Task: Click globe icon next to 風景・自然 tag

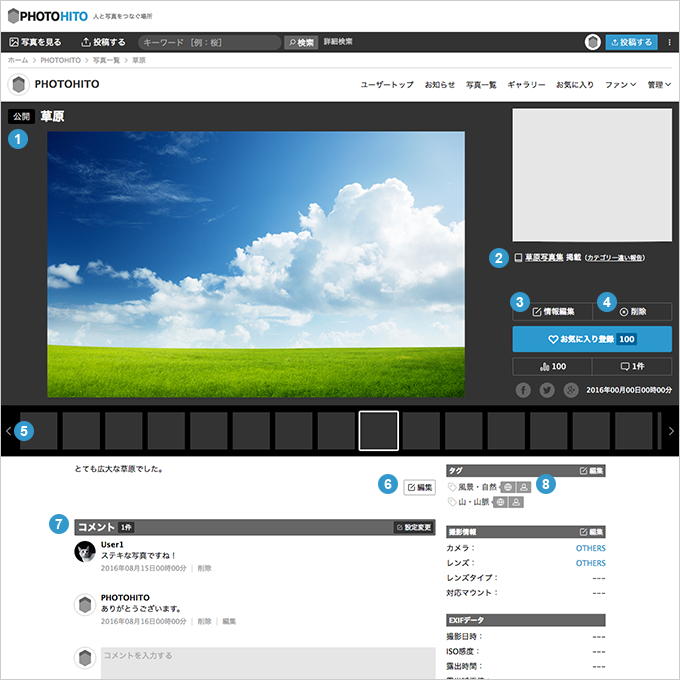Action: (507, 487)
